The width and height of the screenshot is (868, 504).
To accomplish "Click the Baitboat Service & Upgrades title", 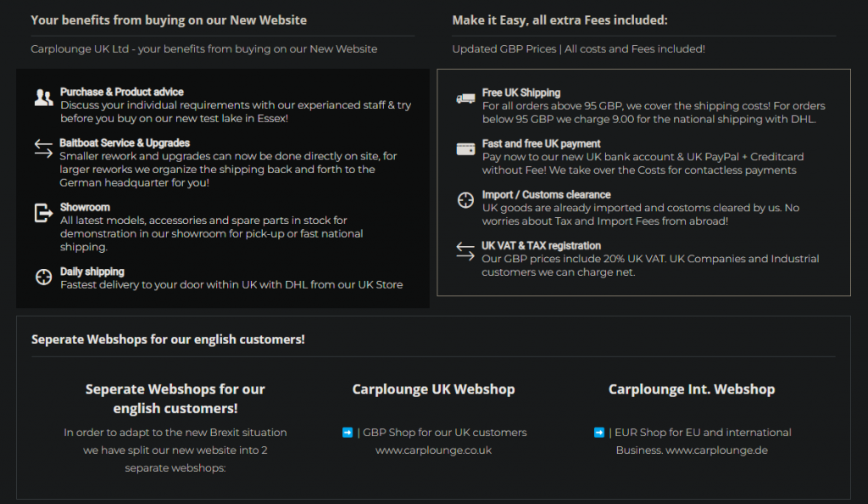I will coord(125,143).
